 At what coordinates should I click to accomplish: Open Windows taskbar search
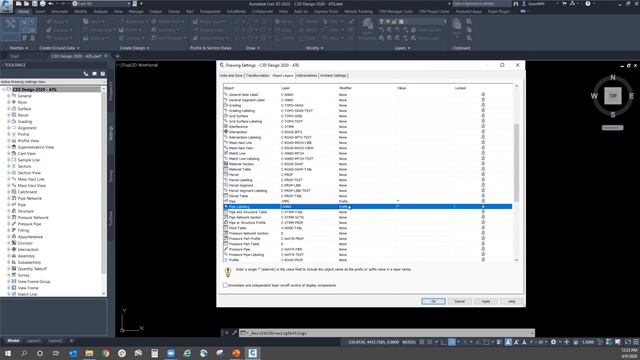(24, 353)
